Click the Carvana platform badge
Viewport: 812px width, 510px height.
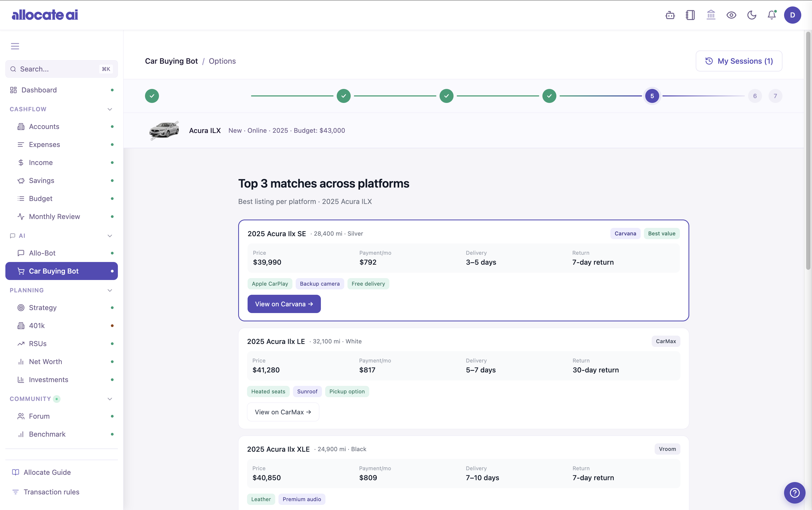pos(625,234)
